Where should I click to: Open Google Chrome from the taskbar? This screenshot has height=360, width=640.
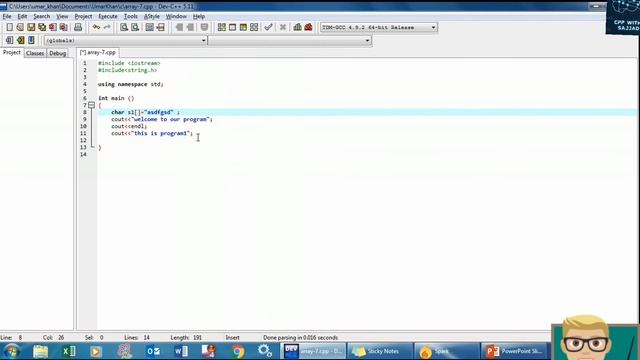[x=238, y=351]
